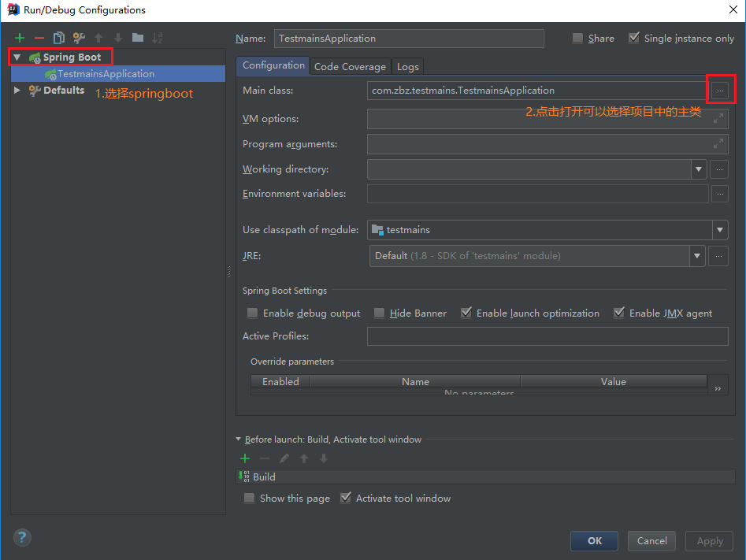Create new folder using folder icon
The image size is (746, 560).
click(x=138, y=38)
